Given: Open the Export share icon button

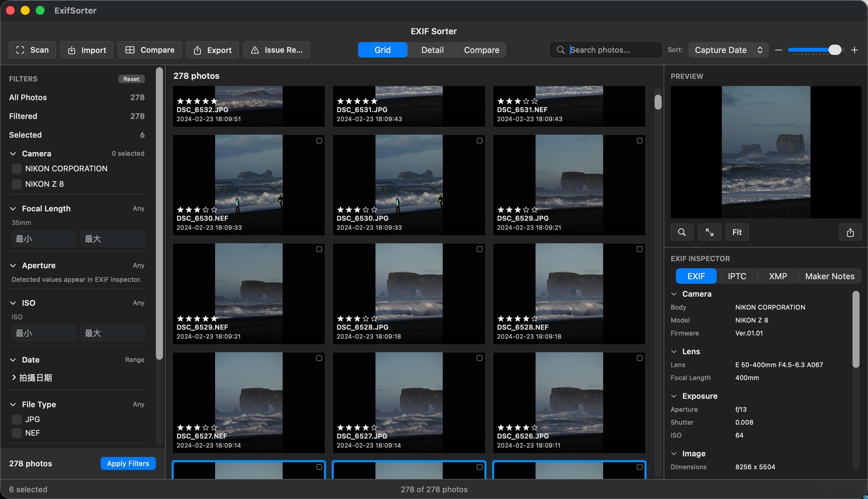Looking at the screenshot, I should [x=197, y=50].
